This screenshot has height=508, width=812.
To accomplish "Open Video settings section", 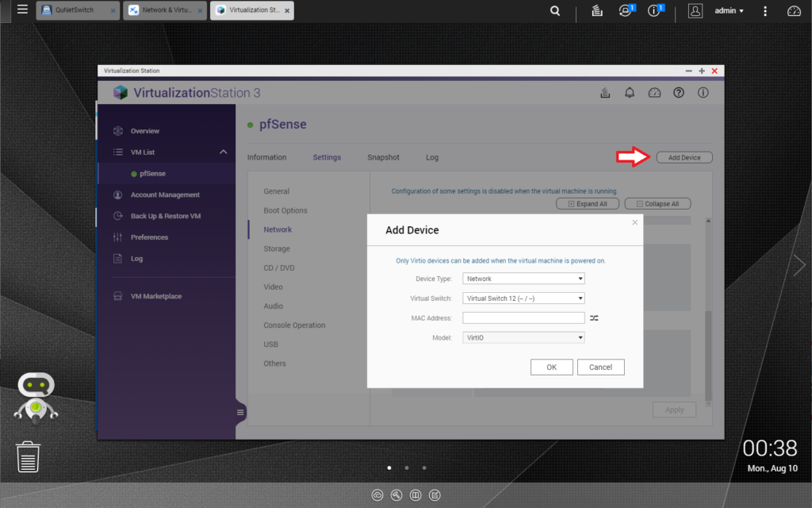I will click(273, 287).
